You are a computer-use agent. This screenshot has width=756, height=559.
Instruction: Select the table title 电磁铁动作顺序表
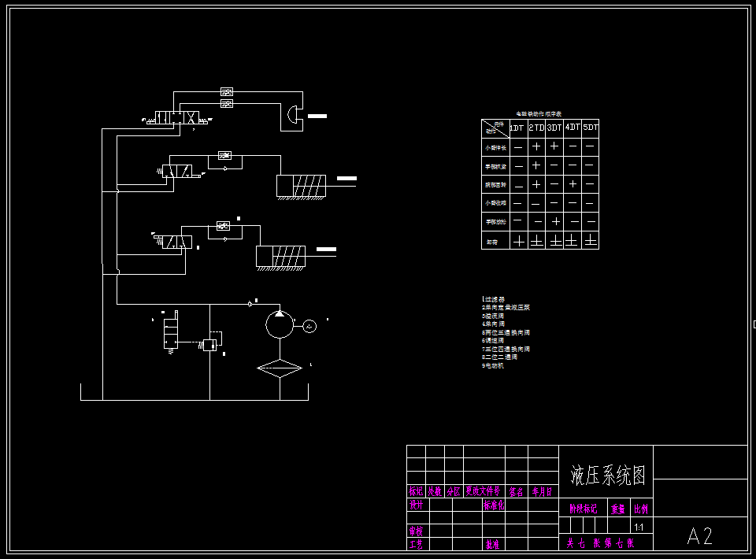(539, 114)
